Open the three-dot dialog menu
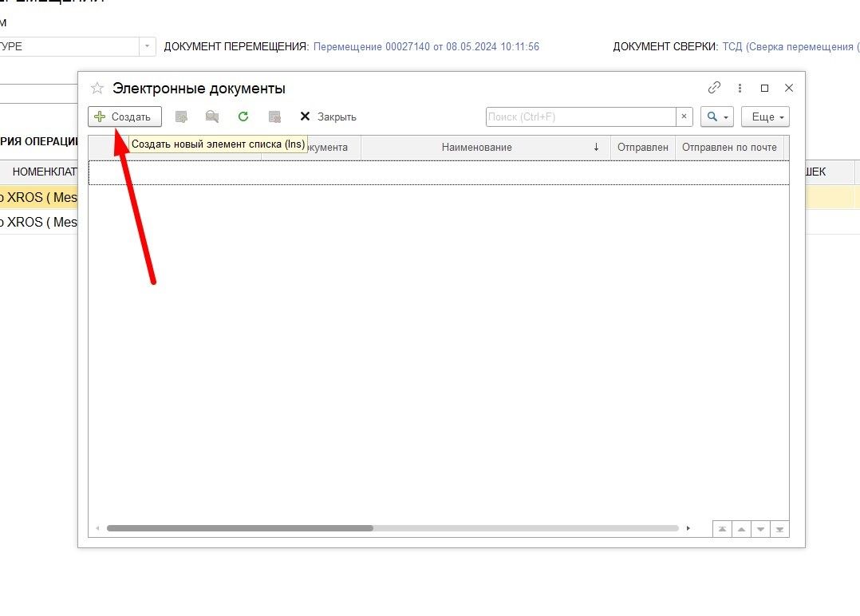This screenshot has width=860, height=616. (x=740, y=88)
